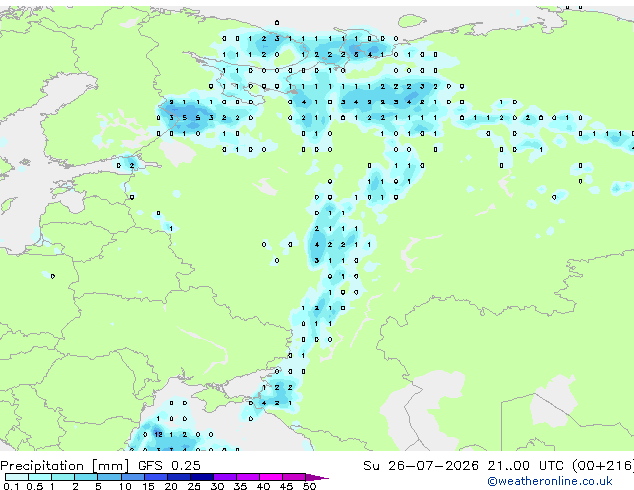Select the 5–10 mm legend swatch
This screenshot has height=490, width=634.
coord(109,477)
